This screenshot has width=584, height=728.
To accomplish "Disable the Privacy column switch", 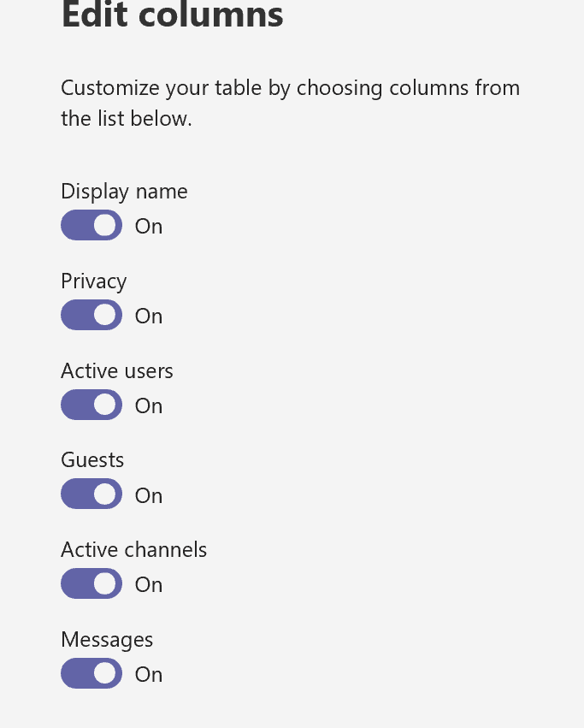I will (x=91, y=316).
